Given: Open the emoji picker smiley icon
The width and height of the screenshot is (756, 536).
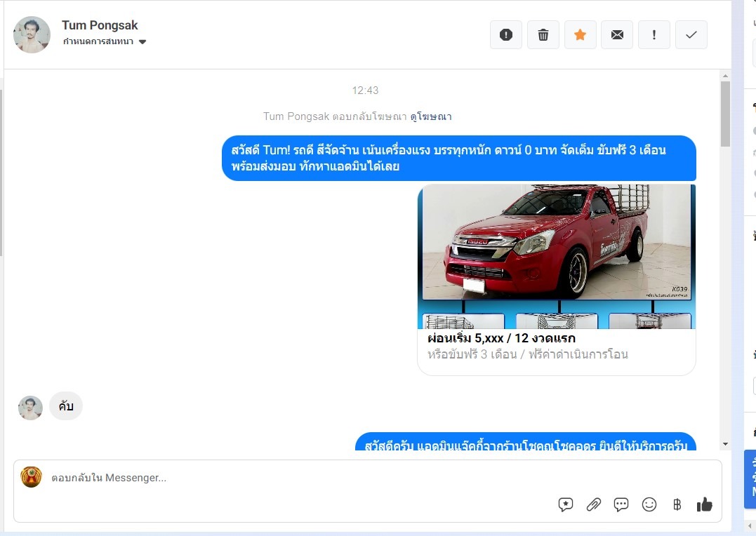Looking at the screenshot, I should point(649,504).
